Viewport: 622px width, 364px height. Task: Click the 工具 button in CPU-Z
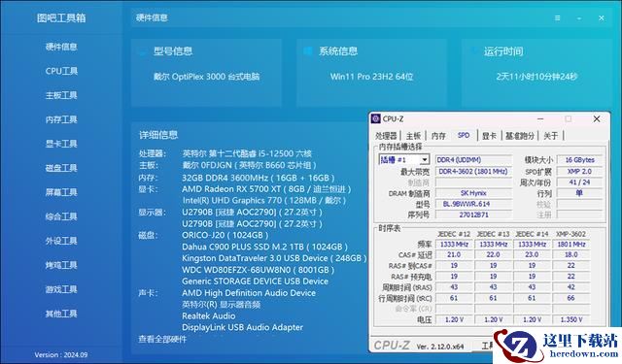(x=486, y=346)
